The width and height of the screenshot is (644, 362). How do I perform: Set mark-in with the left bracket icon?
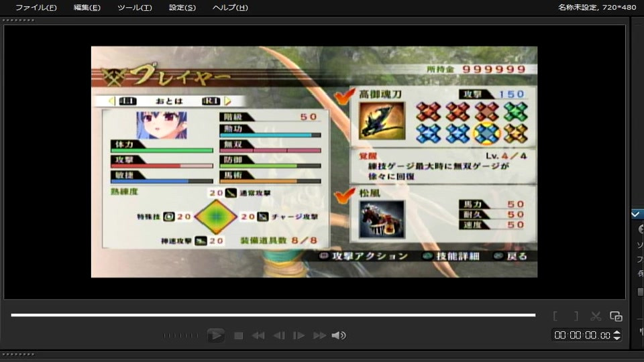(x=555, y=316)
